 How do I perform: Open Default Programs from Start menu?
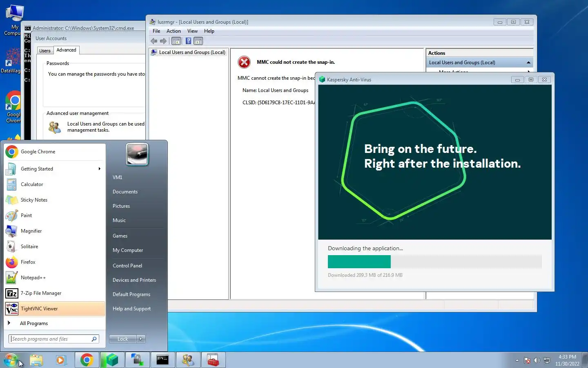[131, 294]
